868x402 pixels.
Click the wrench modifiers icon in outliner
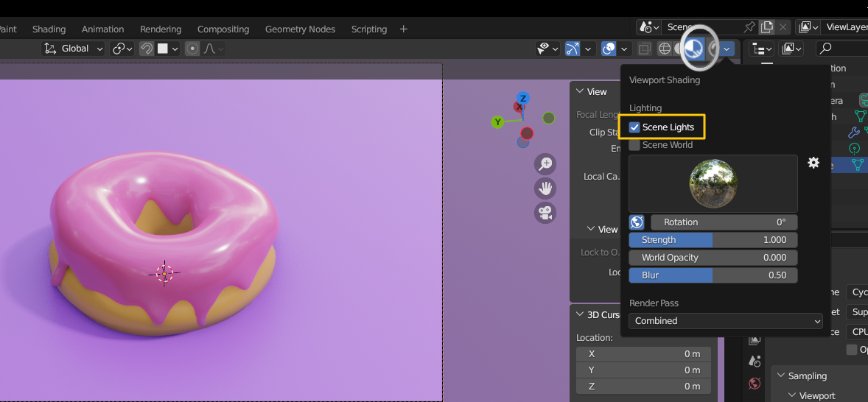point(854,133)
